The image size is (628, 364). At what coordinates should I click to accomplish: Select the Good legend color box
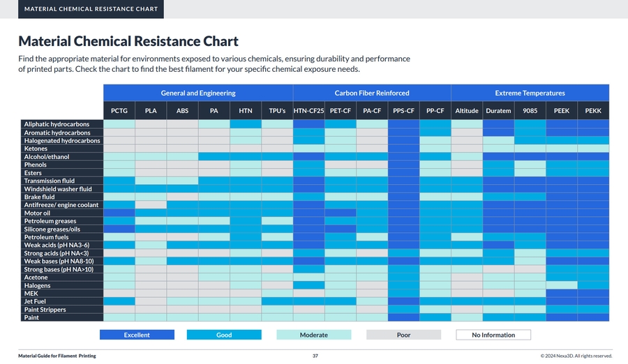click(224, 335)
